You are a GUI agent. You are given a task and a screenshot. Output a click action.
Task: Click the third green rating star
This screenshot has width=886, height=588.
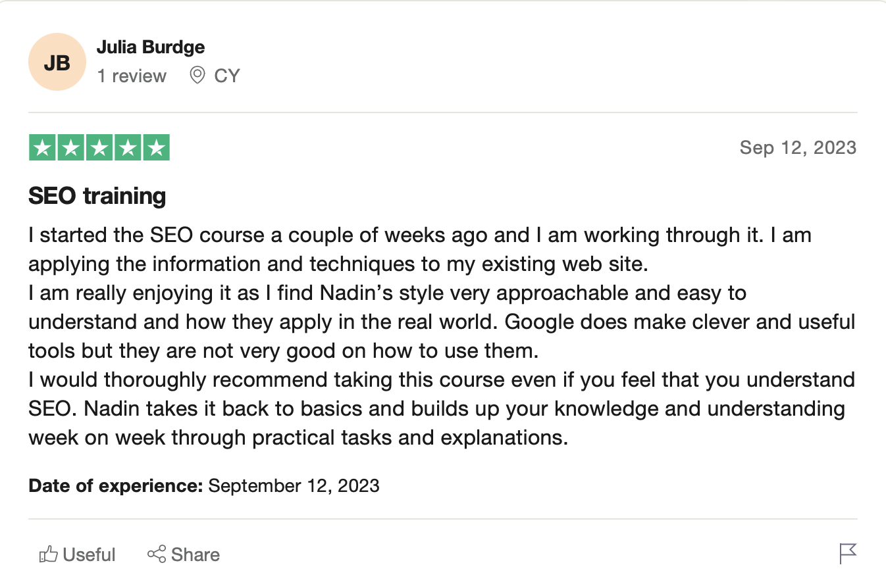click(x=99, y=148)
